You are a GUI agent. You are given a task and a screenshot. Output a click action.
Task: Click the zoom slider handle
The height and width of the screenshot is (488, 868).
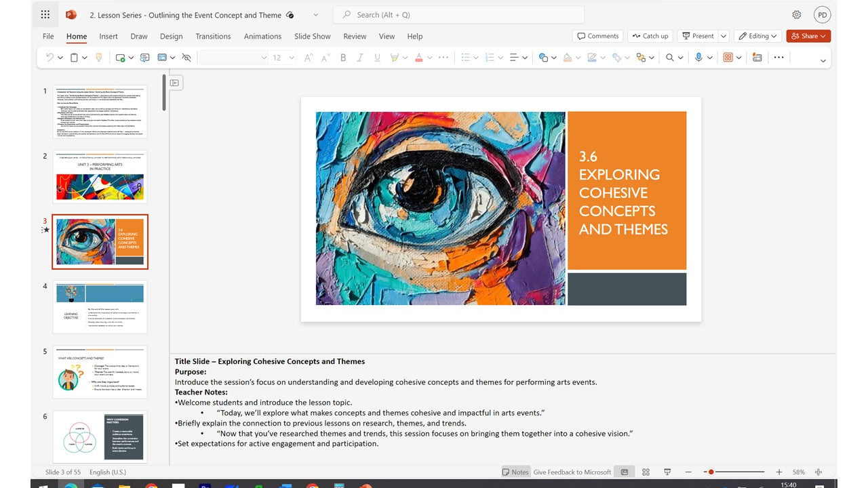(x=711, y=472)
